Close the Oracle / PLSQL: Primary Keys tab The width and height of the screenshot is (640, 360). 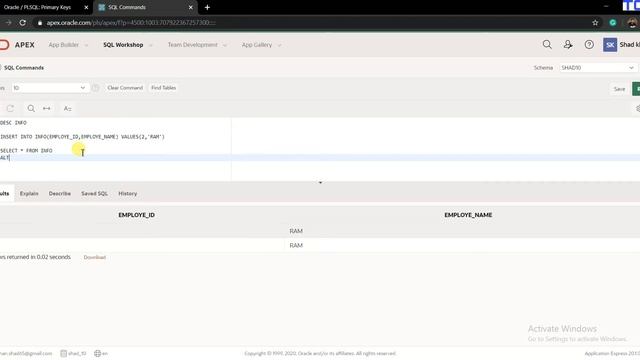click(x=86, y=7)
